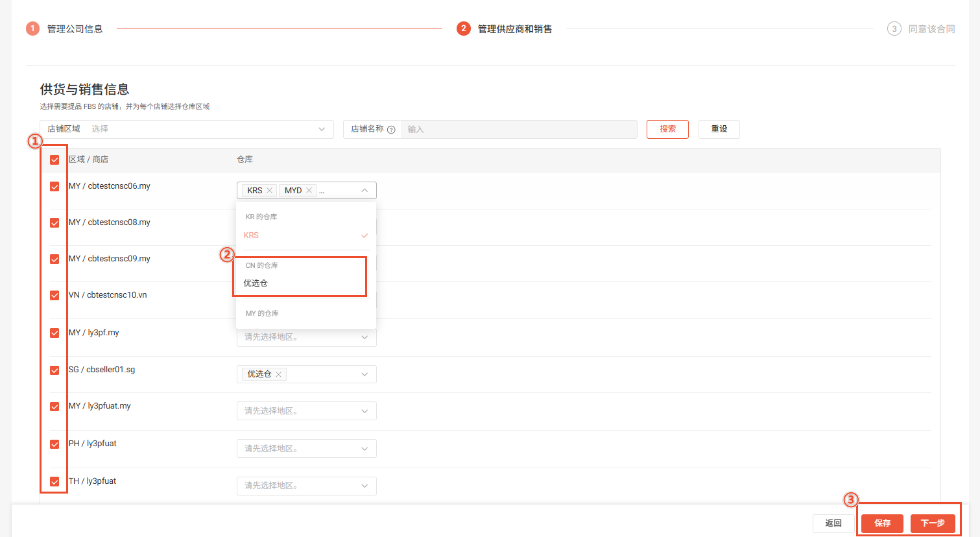This screenshot has width=980, height=537.
Task: Select 优选仓 under CN 的仓库
Action: click(x=256, y=283)
